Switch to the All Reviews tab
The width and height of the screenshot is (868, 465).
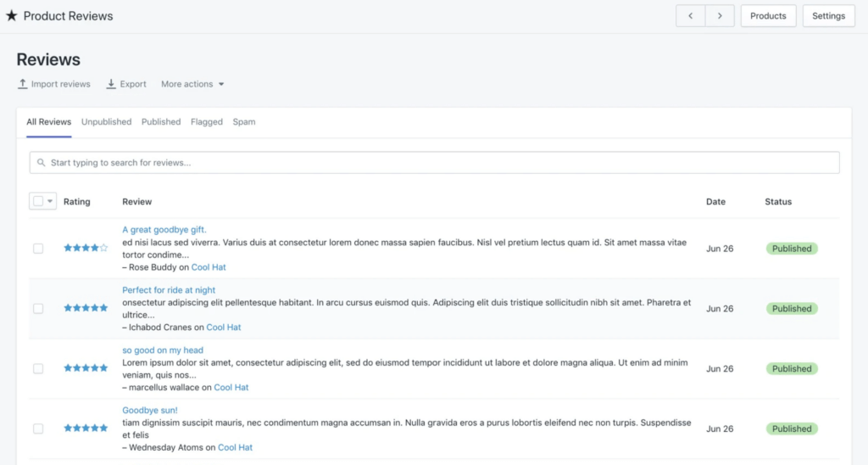click(48, 122)
